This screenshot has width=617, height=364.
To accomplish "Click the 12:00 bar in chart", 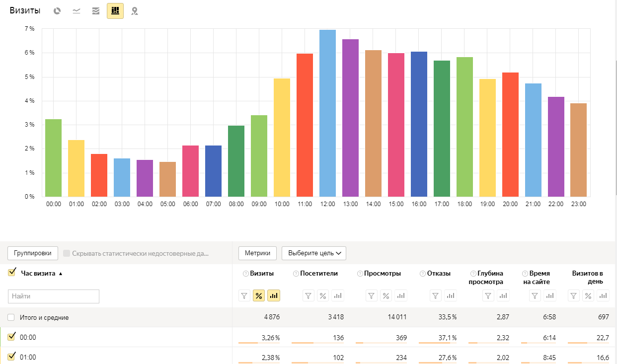I will (327, 113).
